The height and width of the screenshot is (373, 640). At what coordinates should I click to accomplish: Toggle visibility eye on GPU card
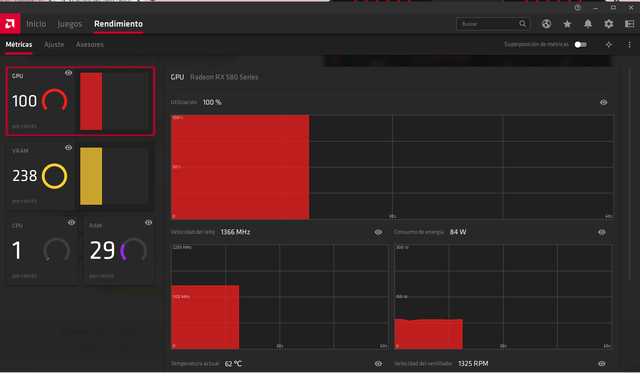(69, 73)
